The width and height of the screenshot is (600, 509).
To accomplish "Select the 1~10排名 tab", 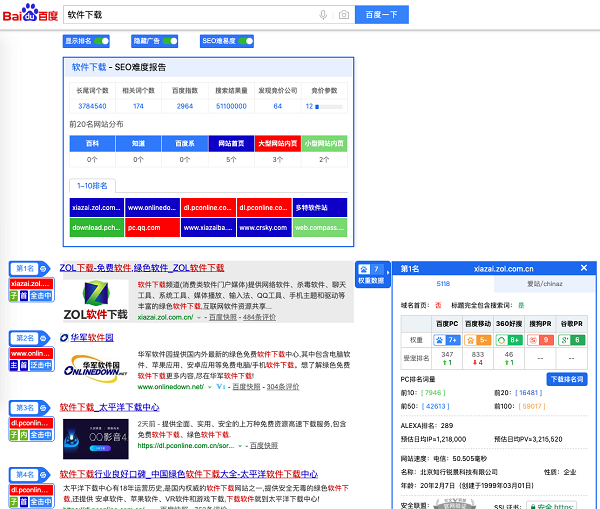I will coord(93,185).
